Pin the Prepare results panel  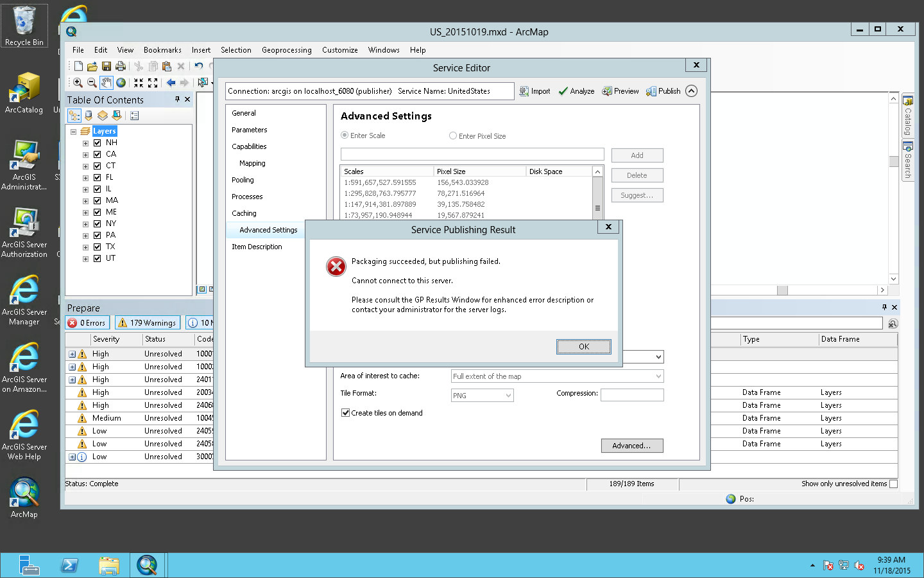pyautogui.click(x=884, y=308)
